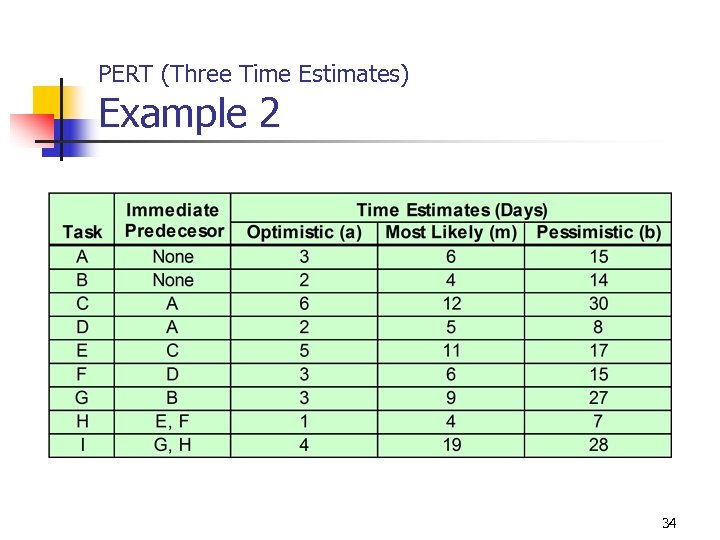Click the "G, H" predecessor cell

tap(172, 444)
